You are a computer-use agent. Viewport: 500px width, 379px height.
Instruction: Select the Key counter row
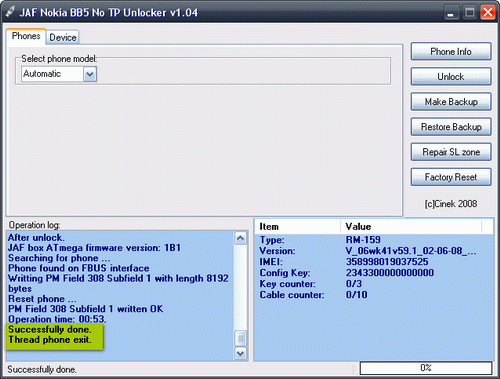click(373, 284)
